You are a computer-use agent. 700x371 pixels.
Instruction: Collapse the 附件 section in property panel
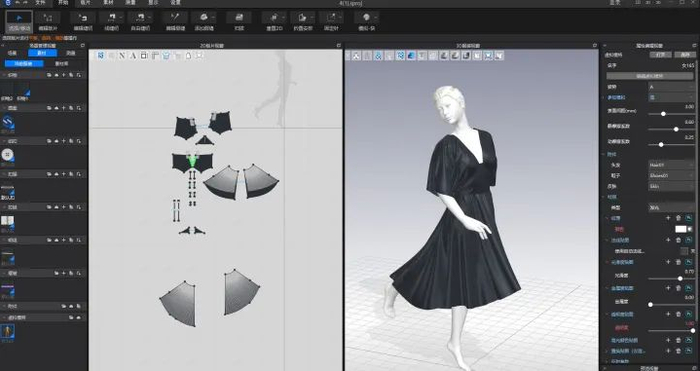[604, 154]
